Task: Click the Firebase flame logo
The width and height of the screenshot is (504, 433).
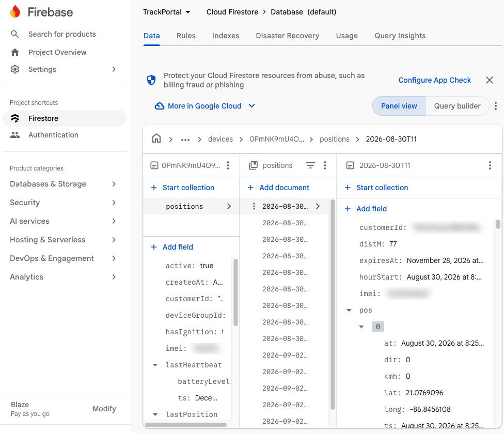Action: (15, 11)
